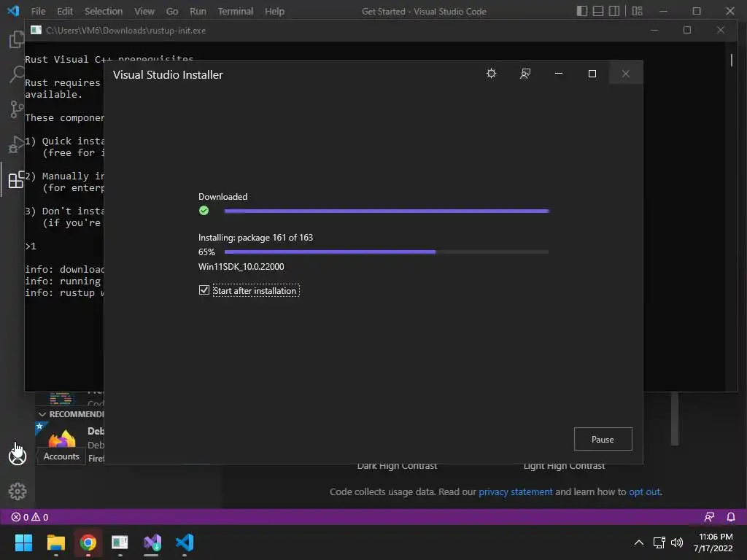This screenshot has height=560, width=747.
Task: Click status bar feedback icon
Action: (709, 517)
